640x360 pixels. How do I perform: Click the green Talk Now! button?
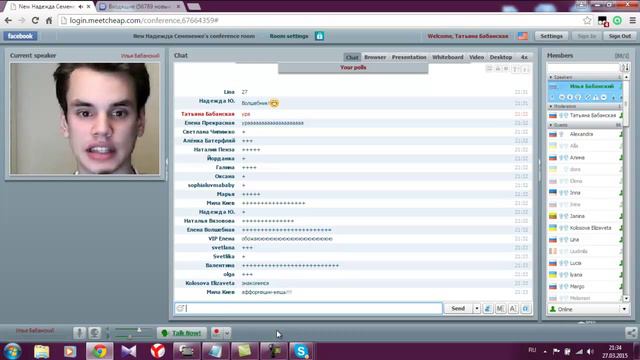coord(182,333)
